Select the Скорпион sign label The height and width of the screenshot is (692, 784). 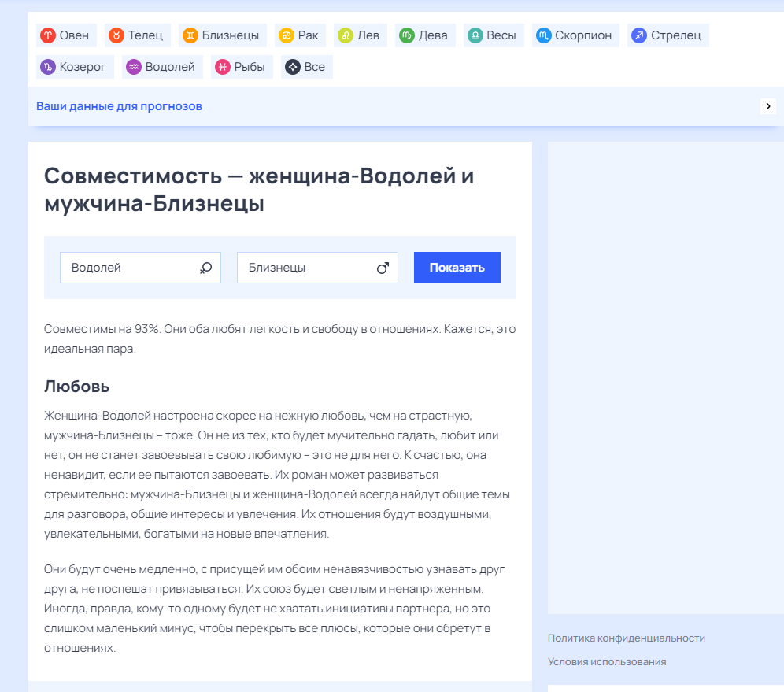(583, 35)
